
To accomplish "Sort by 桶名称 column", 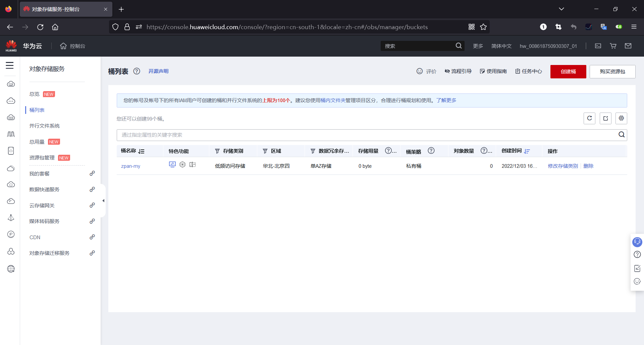I will click(x=141, y=151).
